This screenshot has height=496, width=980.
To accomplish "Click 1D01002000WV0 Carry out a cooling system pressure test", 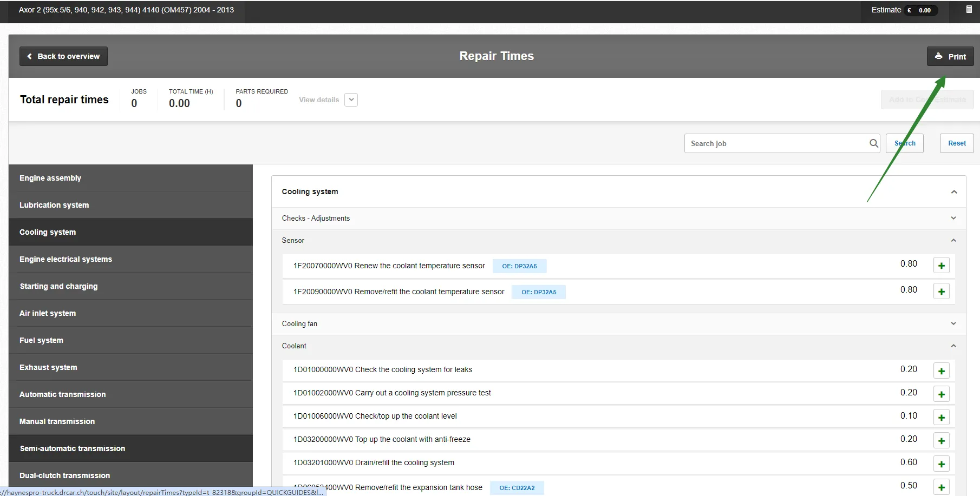I will 392,393.
